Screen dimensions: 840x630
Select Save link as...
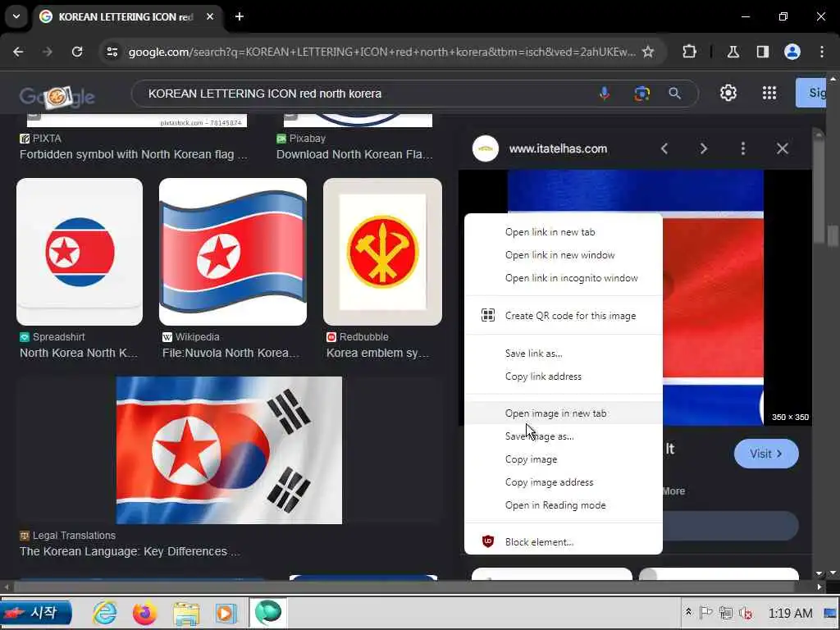[564, 354]
